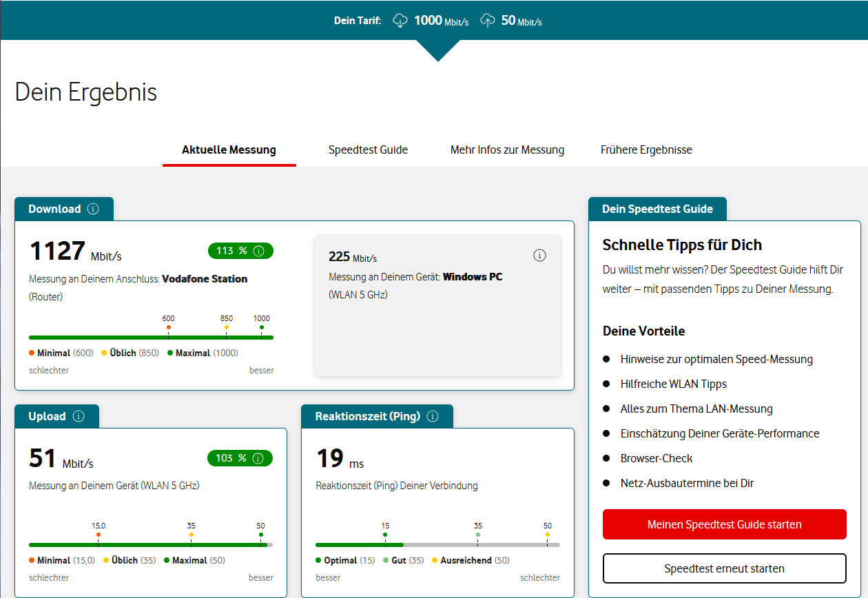Screen dimensions: 868x598
Task: Click the upload cloud icon in the tariff bar
Action: tap(488, 21)
